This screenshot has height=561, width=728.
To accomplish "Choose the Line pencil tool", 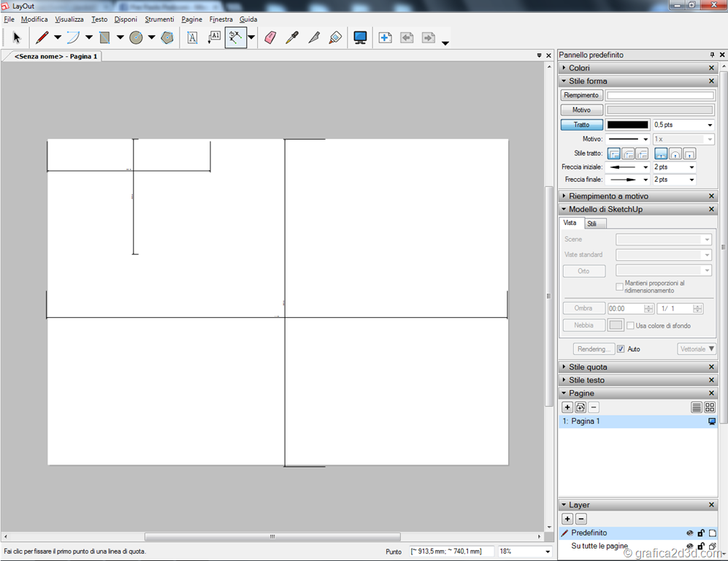I will pyautogui.click(x=42, y=38).
